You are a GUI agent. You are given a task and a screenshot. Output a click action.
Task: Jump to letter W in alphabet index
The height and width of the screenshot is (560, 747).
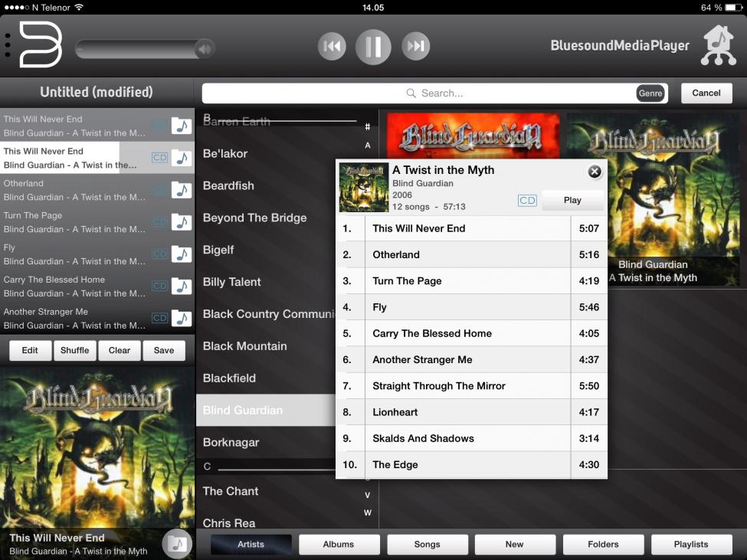pos(367,513)
